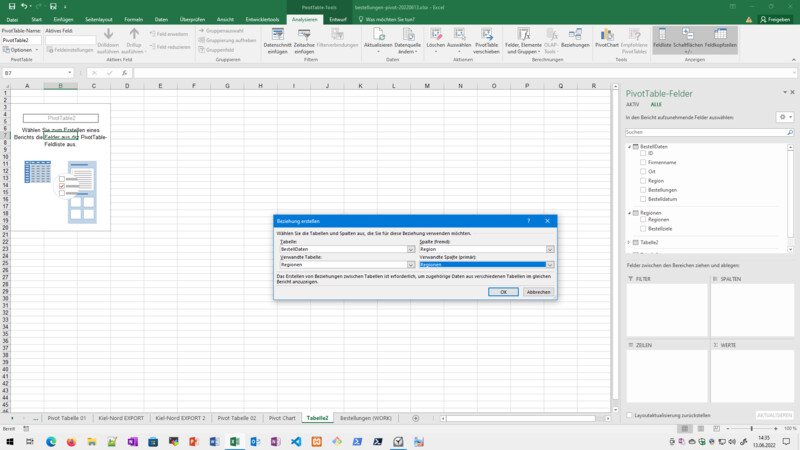The image size is (800, 450).
Task: Show the AKTIV fields tab
Action: [633, 104]
